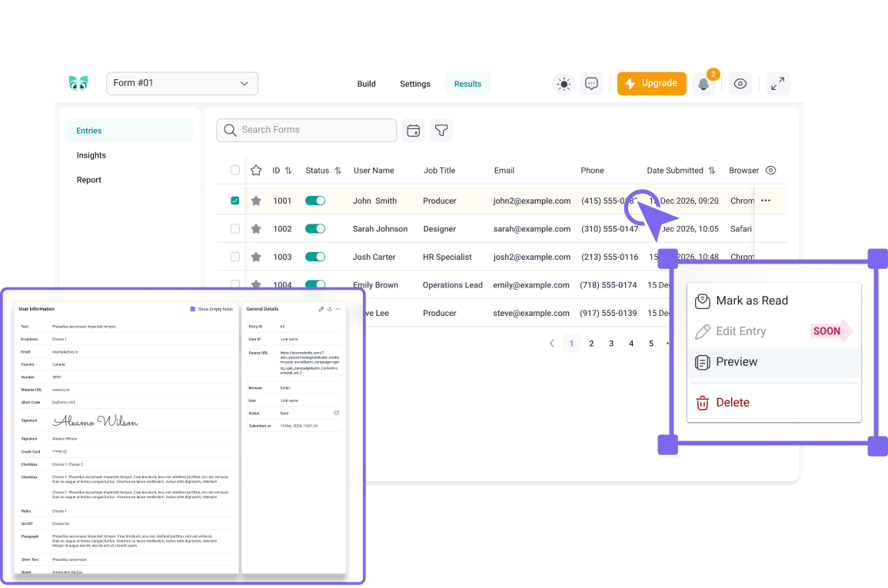Viewport: 888px width, 588px height.
Task: Go to page 3 in pagination
Action: pyautogui.click(x=611, y=344)
